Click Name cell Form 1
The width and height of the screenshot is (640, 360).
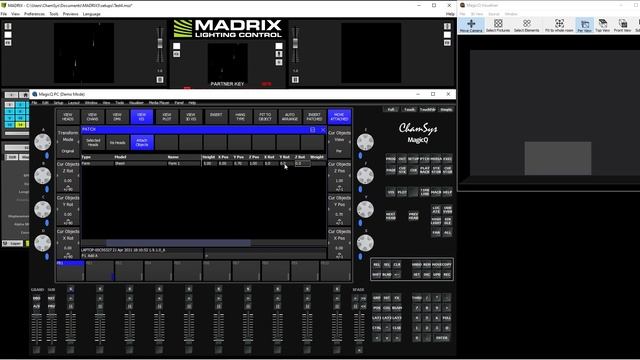click(x=184, y=163)
